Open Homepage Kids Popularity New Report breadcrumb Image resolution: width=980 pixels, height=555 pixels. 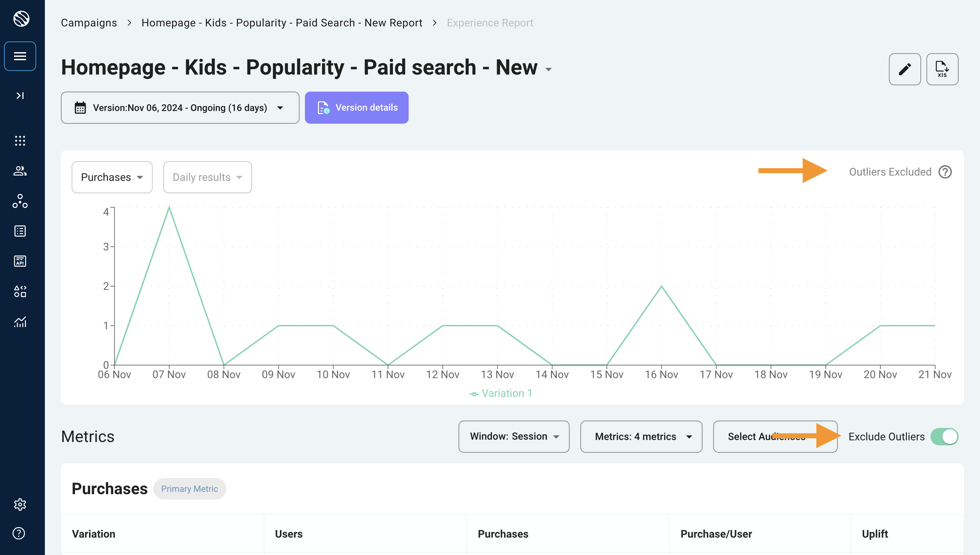point(281,23)
